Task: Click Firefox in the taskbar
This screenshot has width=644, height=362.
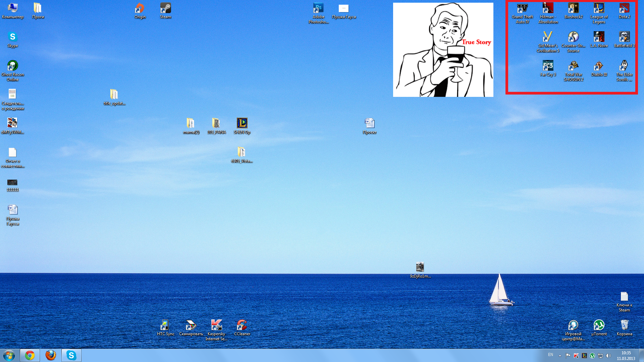Action: (x=51, y=355)
